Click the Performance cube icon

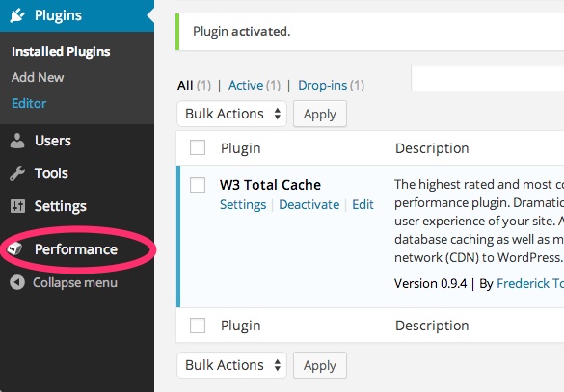click(15, 248)
